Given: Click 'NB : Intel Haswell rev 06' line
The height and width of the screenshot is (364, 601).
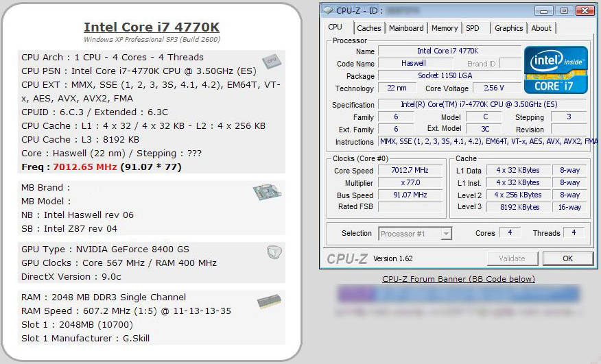Looking at the screenshot, I should [78, 215].
